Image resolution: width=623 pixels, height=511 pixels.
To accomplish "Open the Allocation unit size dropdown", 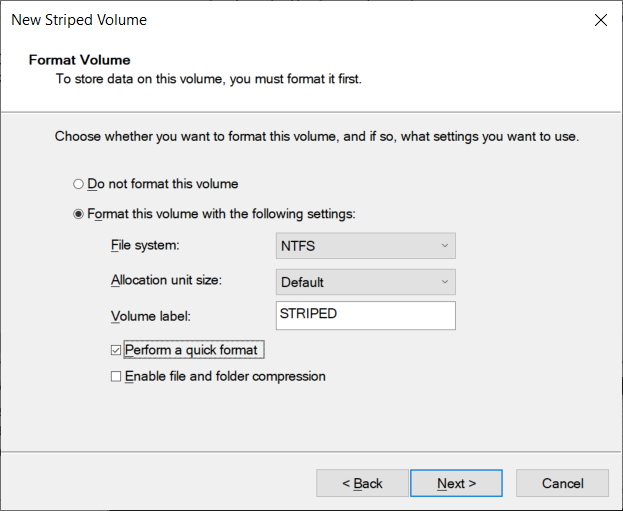I will pos(366,282).
